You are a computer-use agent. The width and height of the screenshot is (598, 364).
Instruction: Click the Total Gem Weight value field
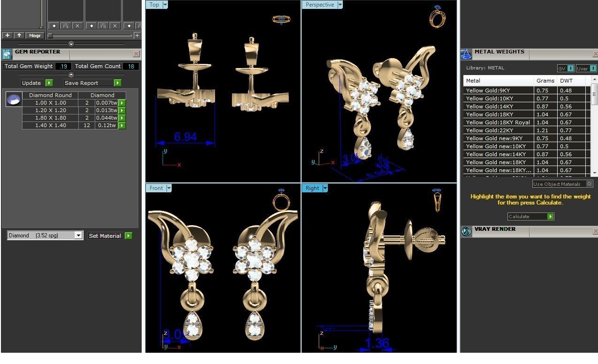pos(63,66)
